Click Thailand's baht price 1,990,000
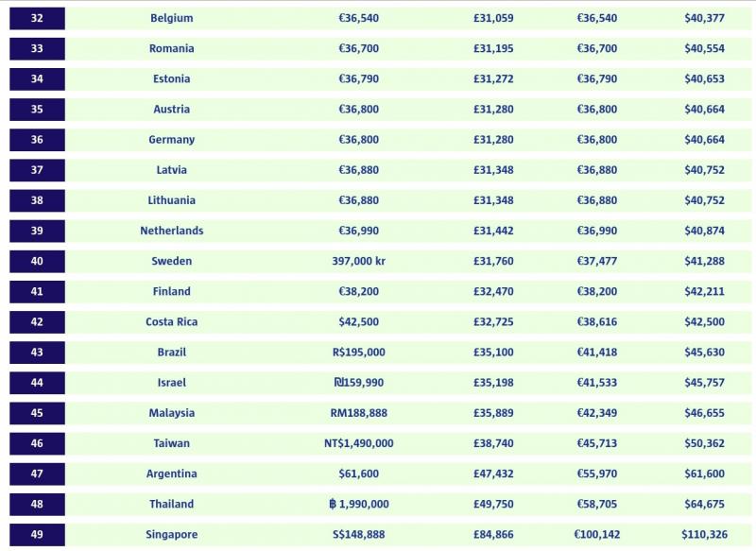This screenshot has height=551, width=756. (359, 505)
